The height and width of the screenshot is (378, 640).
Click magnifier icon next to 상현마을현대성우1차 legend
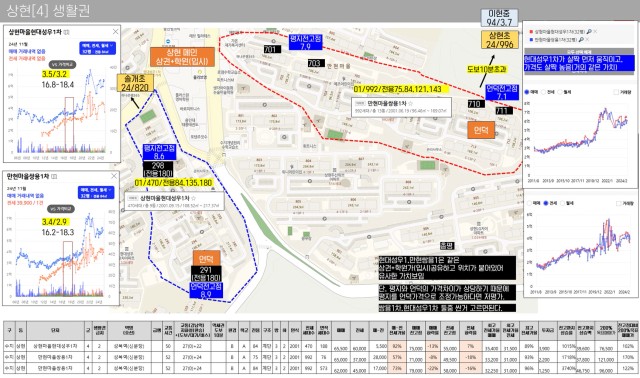[589, 31]
